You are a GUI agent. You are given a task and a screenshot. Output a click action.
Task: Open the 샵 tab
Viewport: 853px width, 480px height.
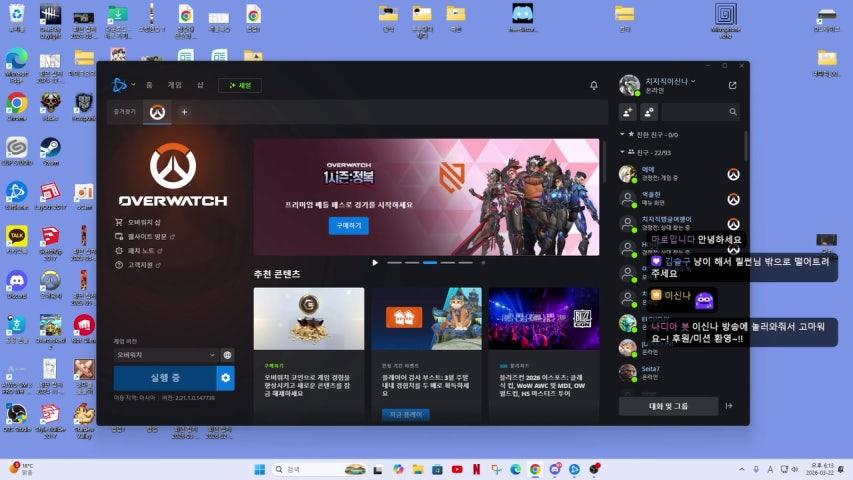[x=200, y=85]
